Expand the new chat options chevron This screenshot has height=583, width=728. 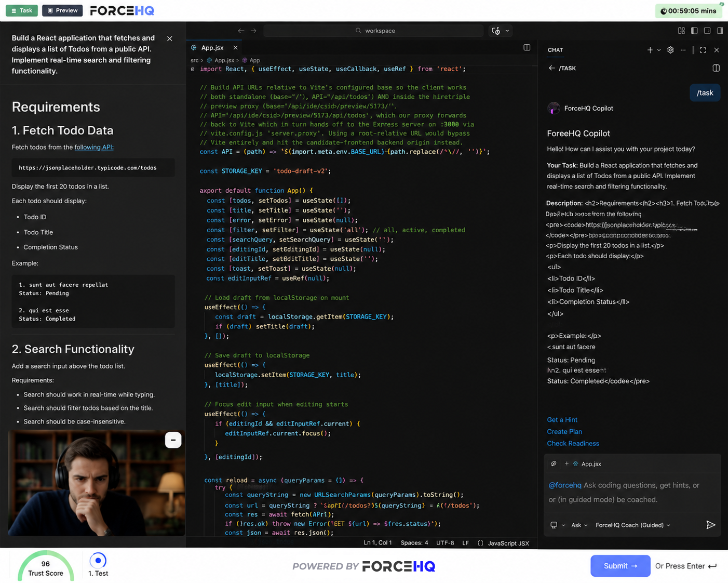coord(659,50)
